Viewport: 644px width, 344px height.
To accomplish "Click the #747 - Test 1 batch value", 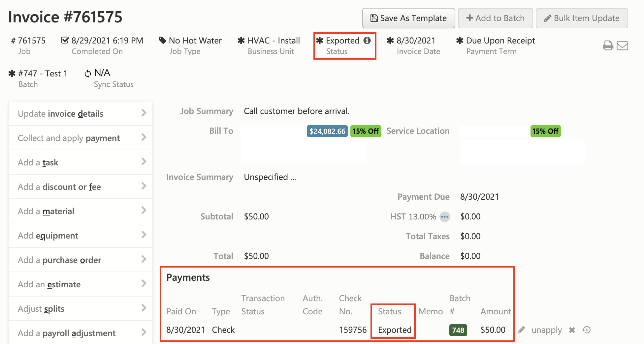I will pos(43,73).
